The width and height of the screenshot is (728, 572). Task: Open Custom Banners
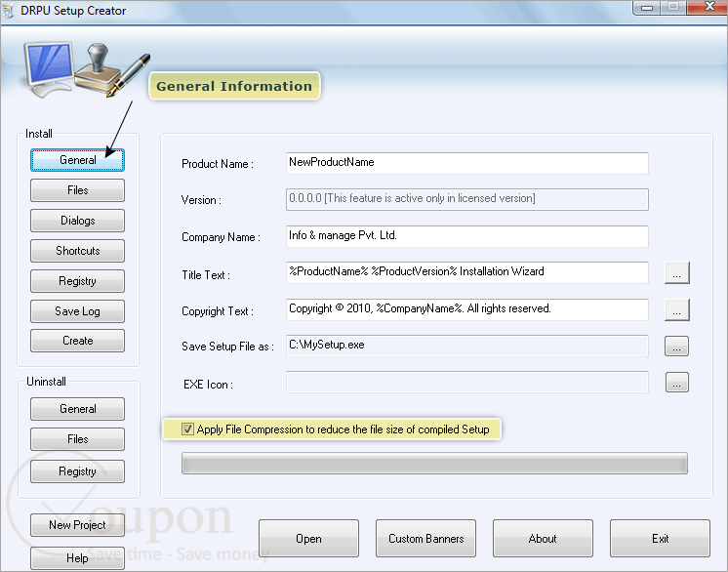tap(425, 539)
